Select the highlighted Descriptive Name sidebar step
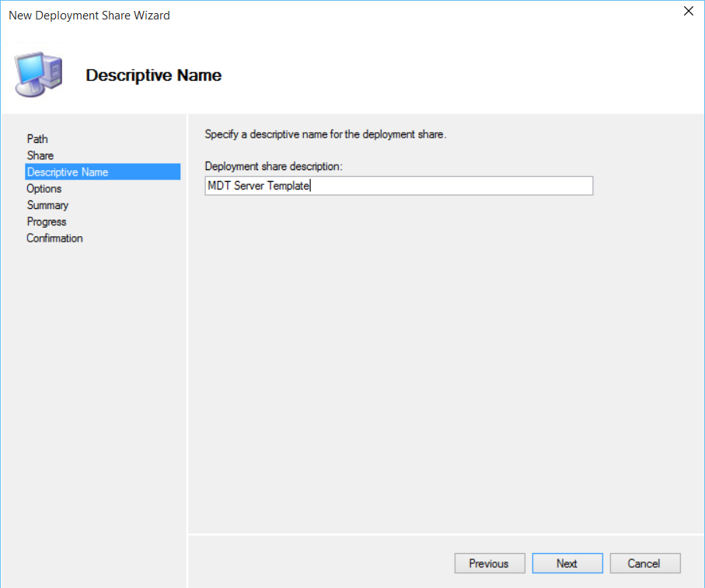 68,172
